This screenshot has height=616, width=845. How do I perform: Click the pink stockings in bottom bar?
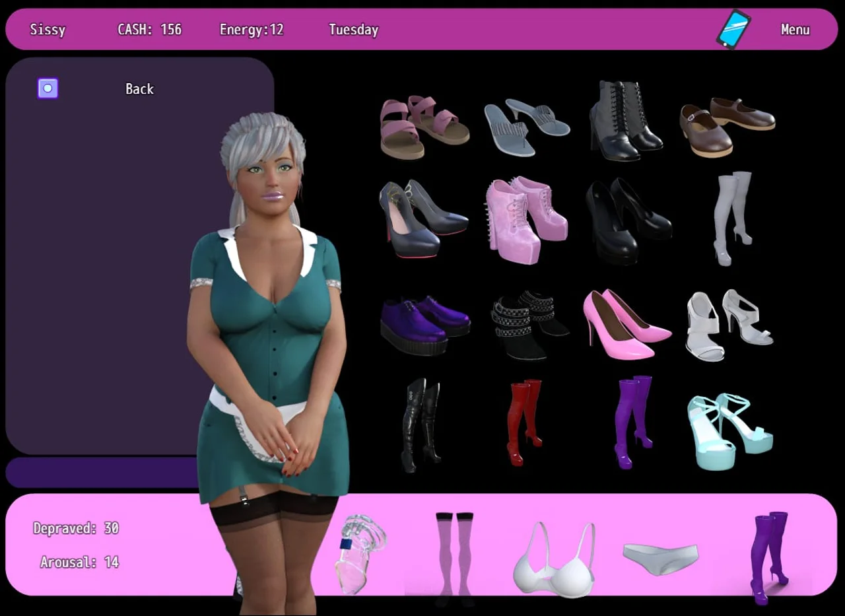tap(455, 559)
